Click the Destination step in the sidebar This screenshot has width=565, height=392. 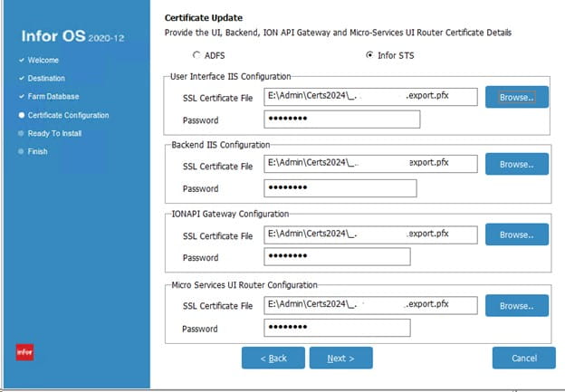click(x=46, y=78)
